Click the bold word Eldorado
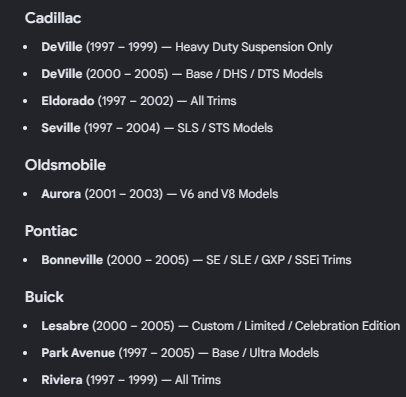 point(68,101)
